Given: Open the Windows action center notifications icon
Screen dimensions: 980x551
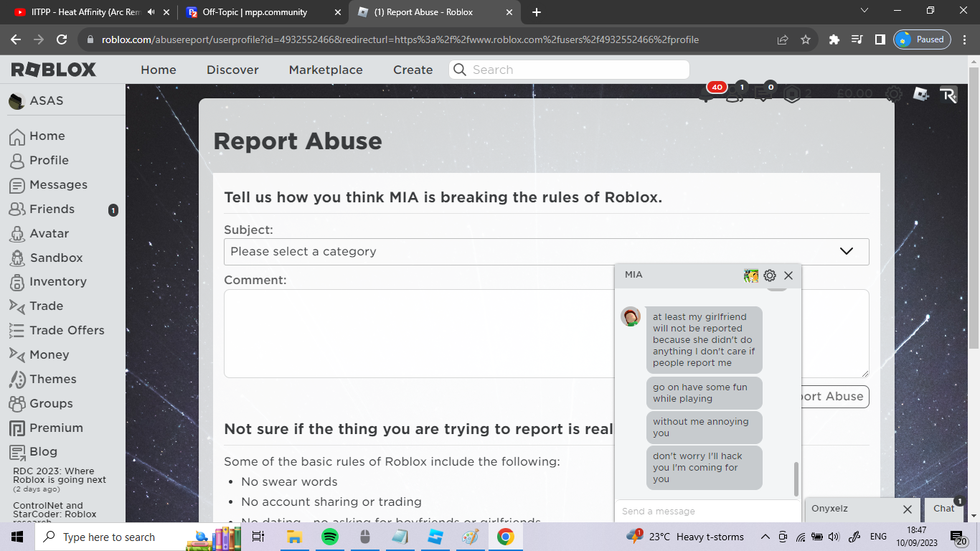Looking at the screenshot, I should click(957, 537).
